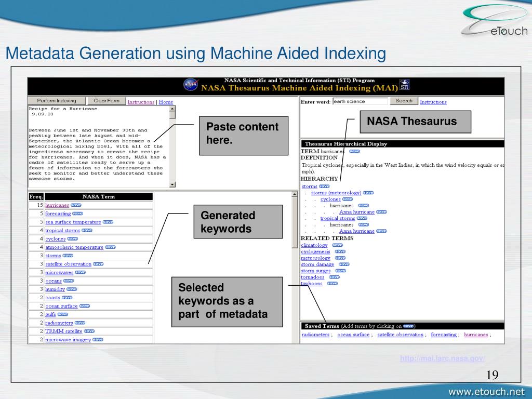The height and width of the screenshot is (399, 532).
Task: Click the Clear Form button
Action: click(107, 101)
